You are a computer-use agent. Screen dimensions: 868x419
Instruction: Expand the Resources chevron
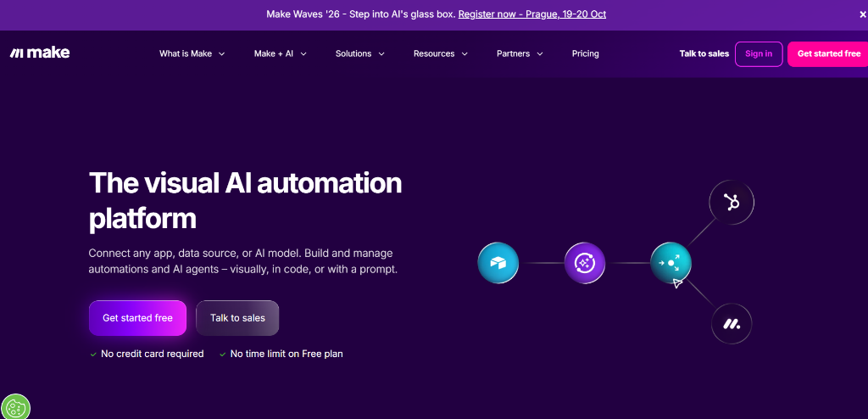465,53
